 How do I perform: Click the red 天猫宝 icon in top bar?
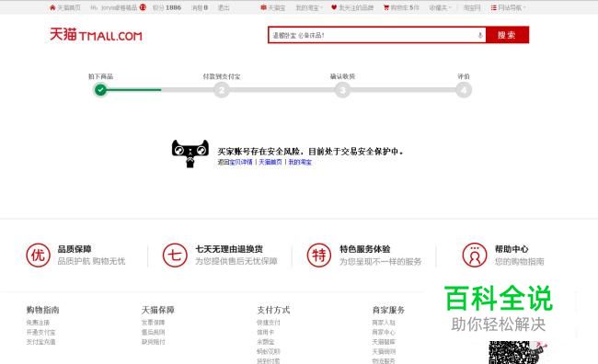263,7
